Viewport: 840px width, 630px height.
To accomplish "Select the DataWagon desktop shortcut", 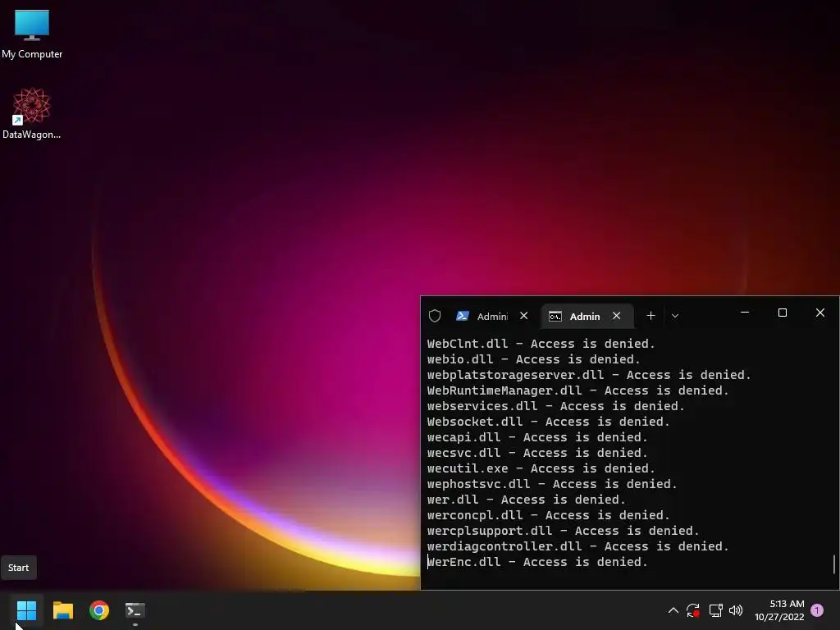I will coord(32,113).
